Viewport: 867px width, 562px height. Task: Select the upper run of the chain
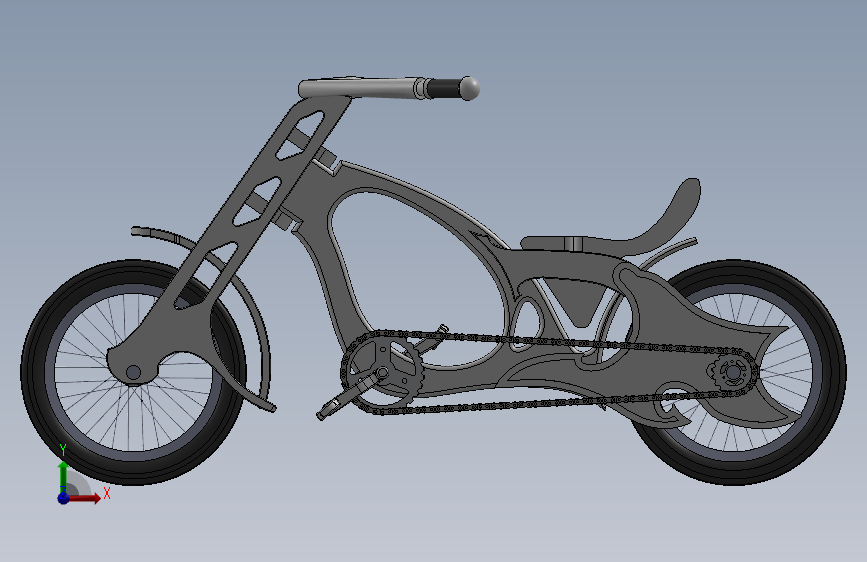click(x=553, y=340)
